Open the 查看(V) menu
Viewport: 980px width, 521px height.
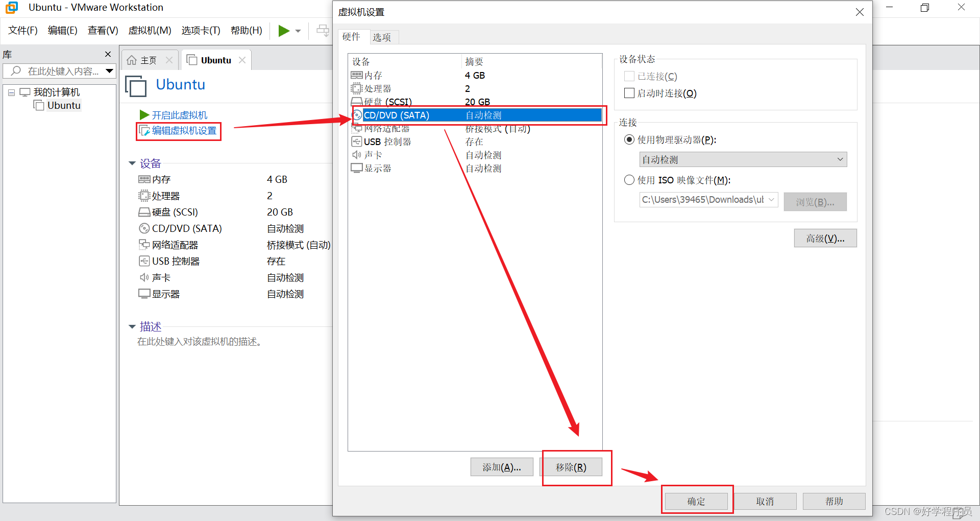[x=103, y=31]
